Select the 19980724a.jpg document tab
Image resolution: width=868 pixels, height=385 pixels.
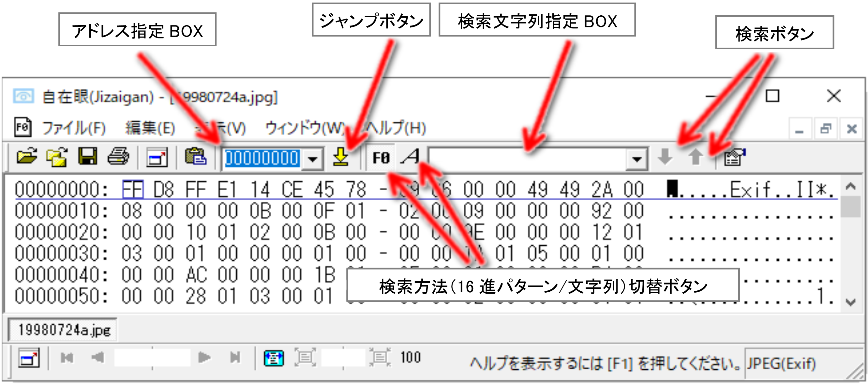click(x=63, y=330)
